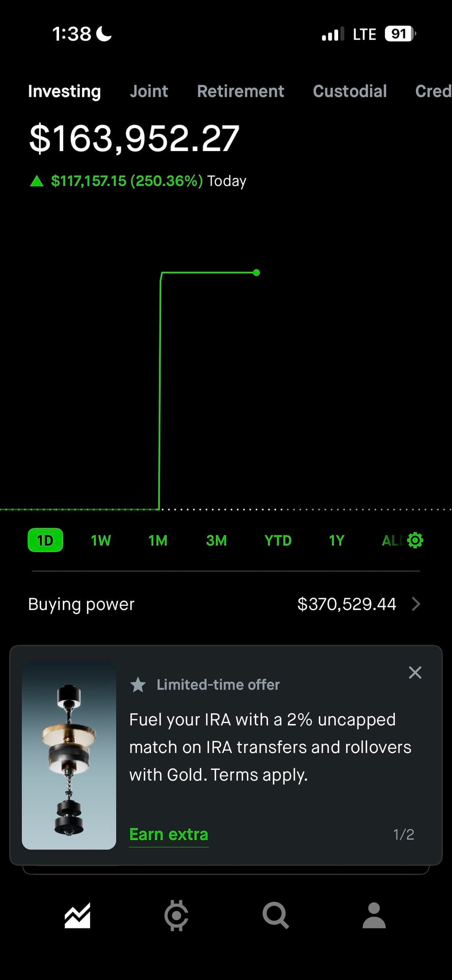The width and height of the screenshot is (452, 980).
Task: Tap the Earn extra link
Action: pos(169,834)
